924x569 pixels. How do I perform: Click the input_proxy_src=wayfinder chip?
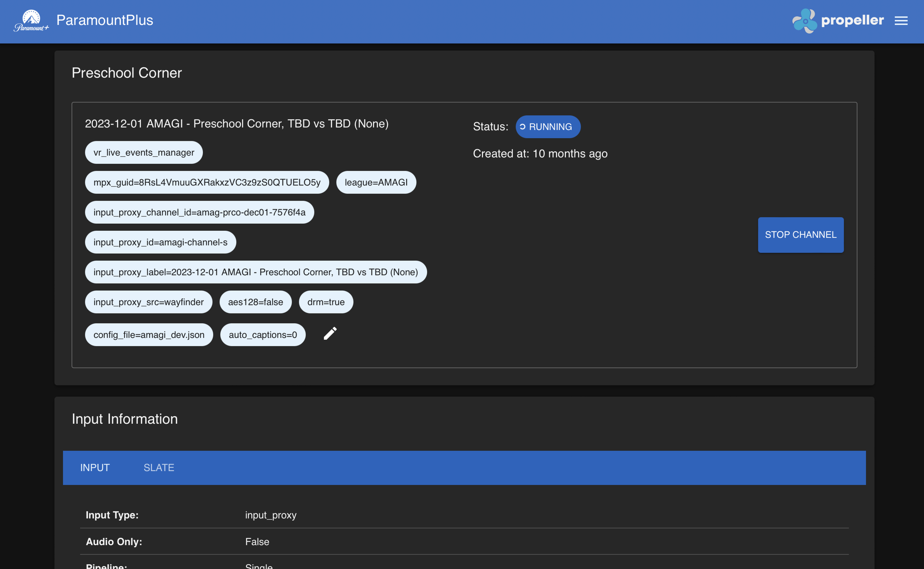pyautogui.click(x=148, y=302)
